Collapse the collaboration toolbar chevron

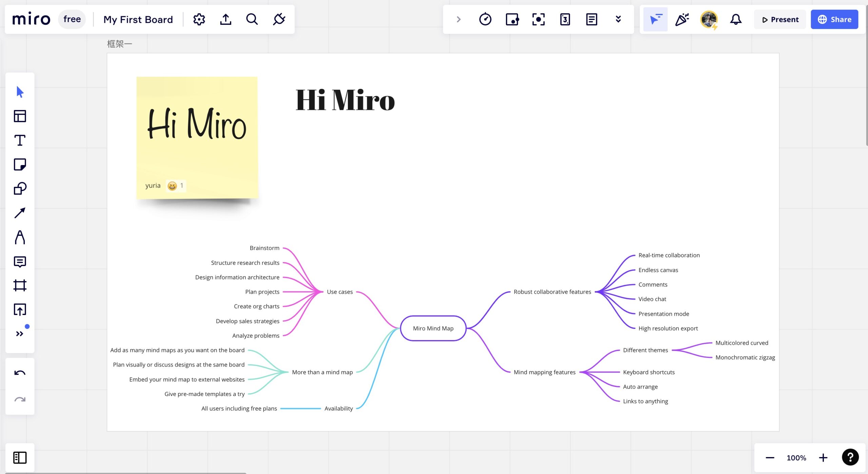[458, 19]
